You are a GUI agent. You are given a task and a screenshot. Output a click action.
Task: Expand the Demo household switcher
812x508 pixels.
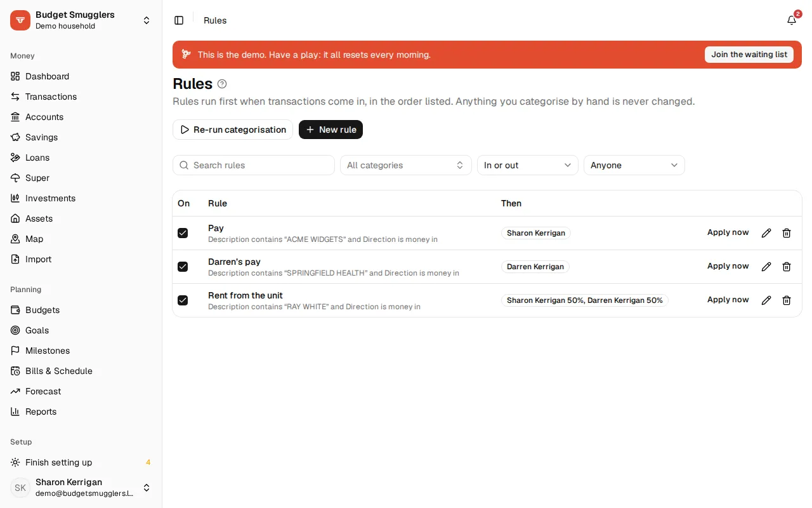tap(81, 20)
